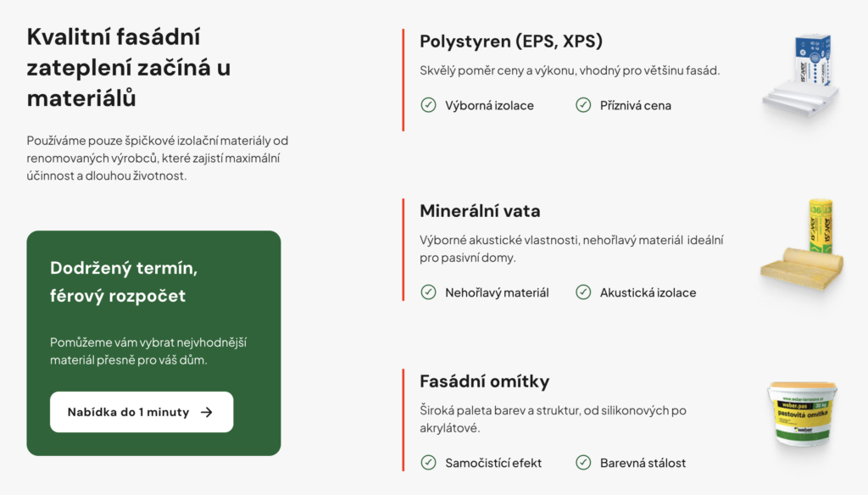The image size is (868, 495).
Task: Click the checkmark icon beside Výborná izolace
Action: point(428,105)
